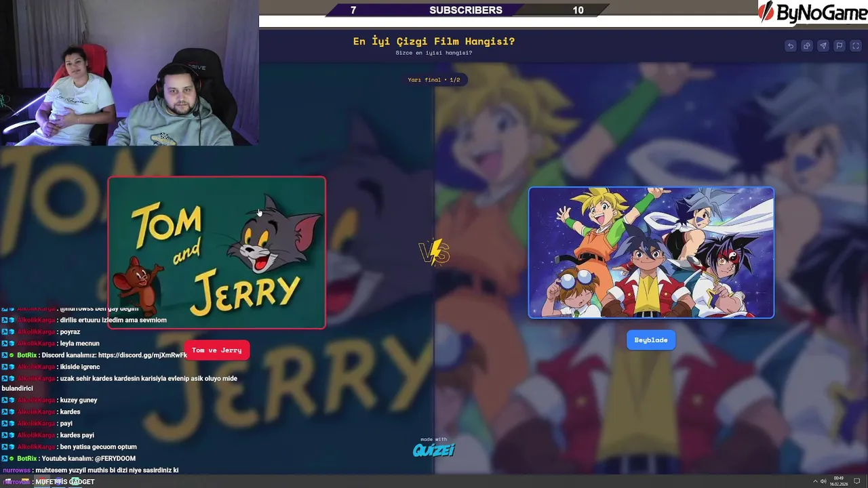The image size is (868, 488).
Task: Click subscriber goal number 10
Action: click(578, 10)
